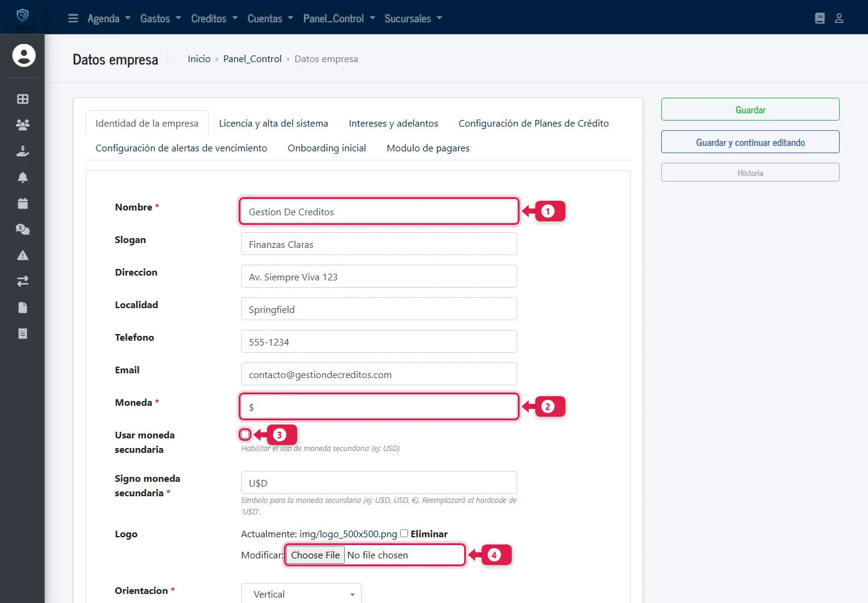The width and height of the screenshot is (868, 603).
Task: Check the Eliminar logo checkbox
Action: pyautogui.click(x=404, y=533)
